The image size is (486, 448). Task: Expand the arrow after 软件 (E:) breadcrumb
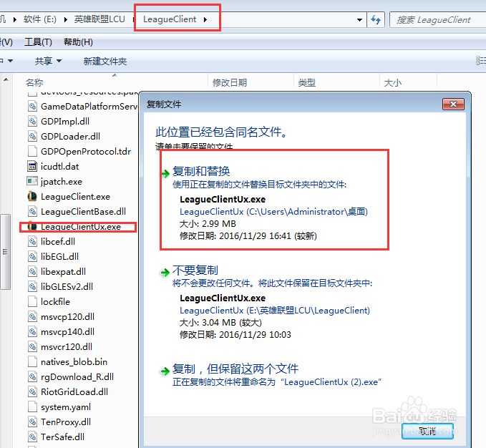point(66,20)
